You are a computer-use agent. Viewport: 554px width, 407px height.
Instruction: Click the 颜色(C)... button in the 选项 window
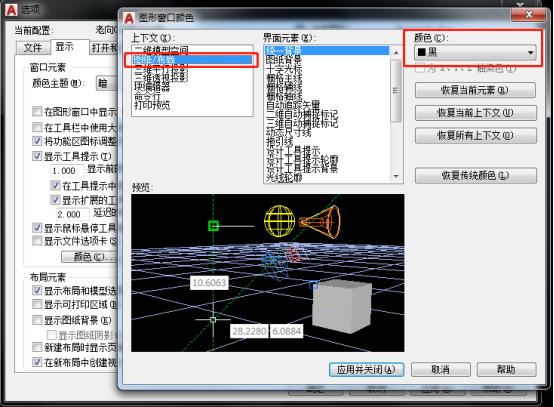89,256
